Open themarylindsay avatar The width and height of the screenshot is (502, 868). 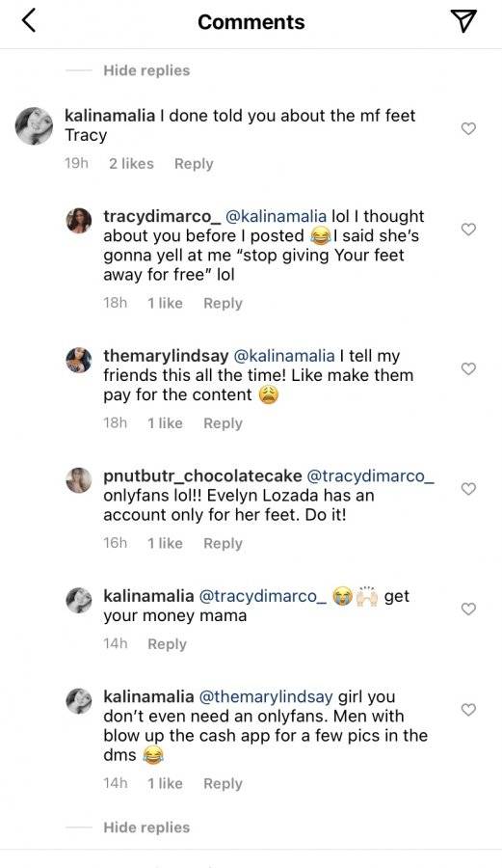[x=79, y=360]
